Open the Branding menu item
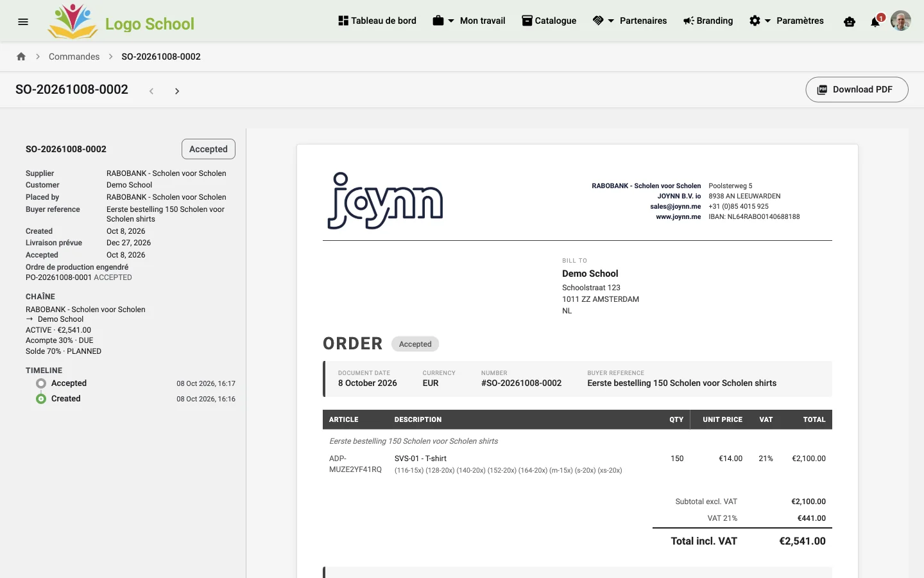The width and height of the screenshot is (924, 578). pyautogui.click(x=708, y=21)
